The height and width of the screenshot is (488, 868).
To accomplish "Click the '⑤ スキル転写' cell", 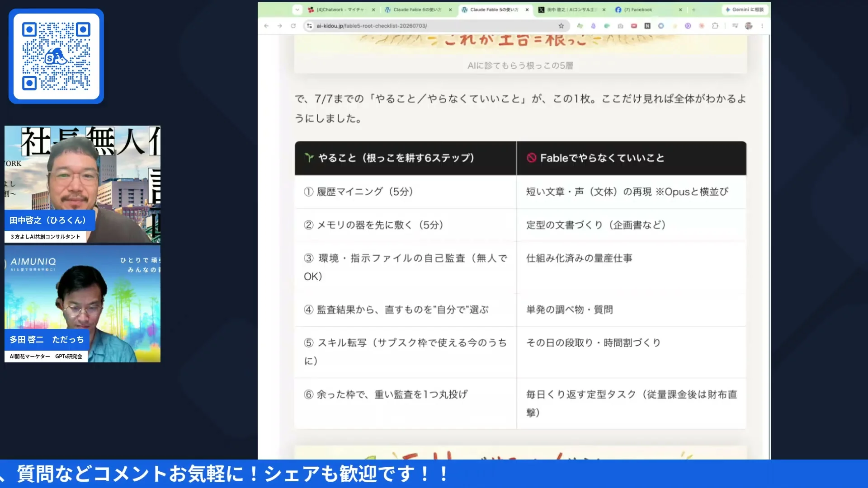I will click(x=406, y=352).
